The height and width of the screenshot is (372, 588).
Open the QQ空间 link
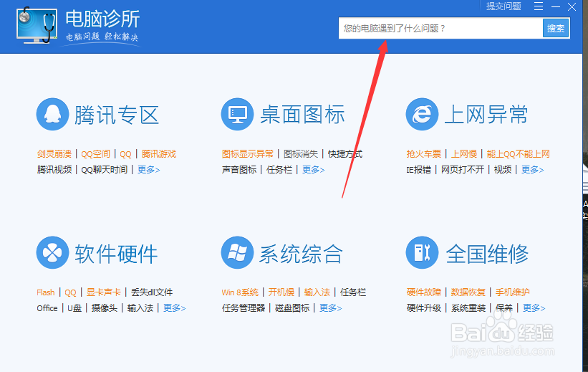pyautogui.click(x=96, y=154)
